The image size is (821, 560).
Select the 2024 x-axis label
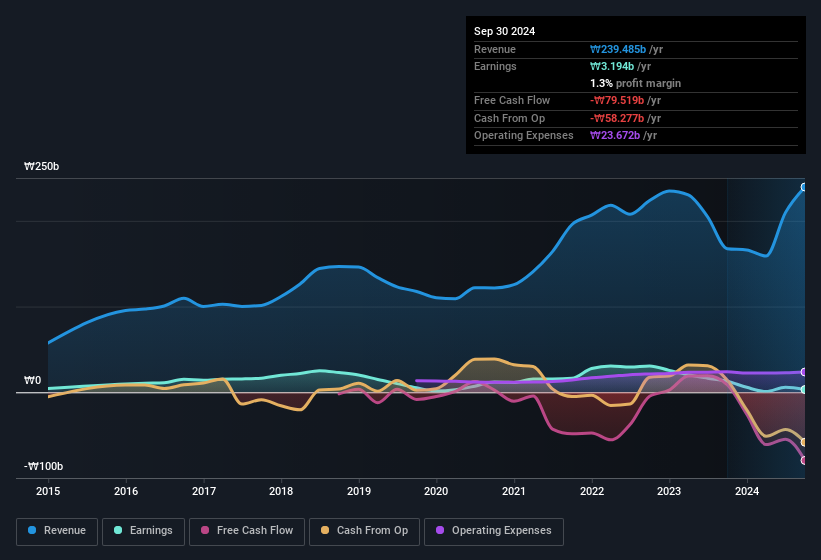click(x=747, y=491)
